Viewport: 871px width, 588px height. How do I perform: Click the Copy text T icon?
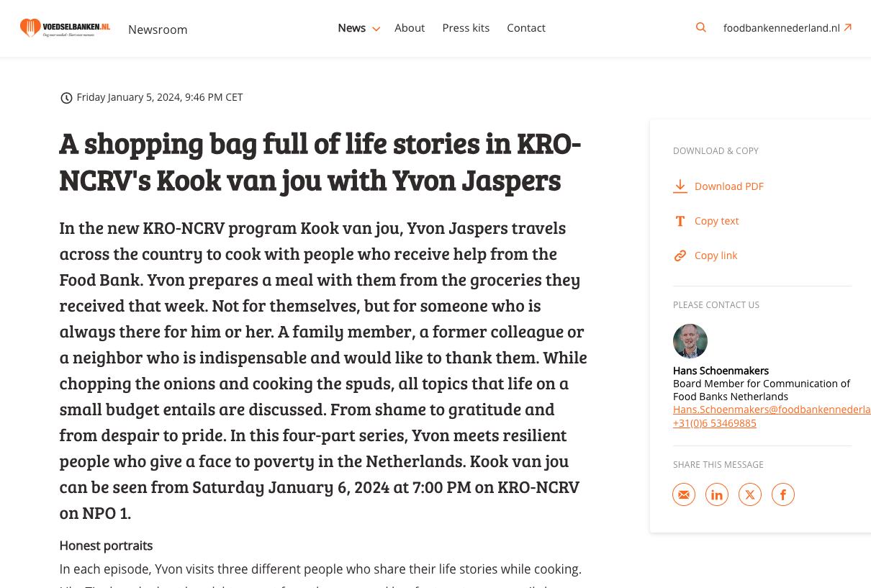coord(680,221)
